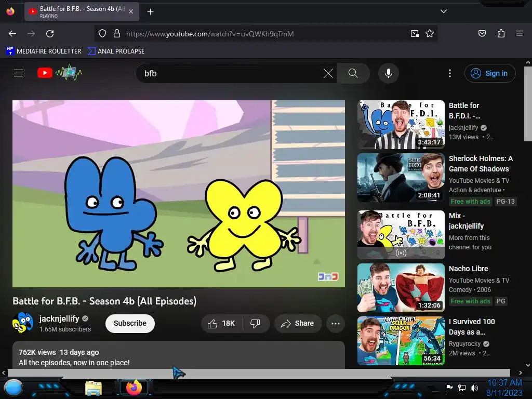Dislike this video
532x399 pixels.
[x=256, y=323]
